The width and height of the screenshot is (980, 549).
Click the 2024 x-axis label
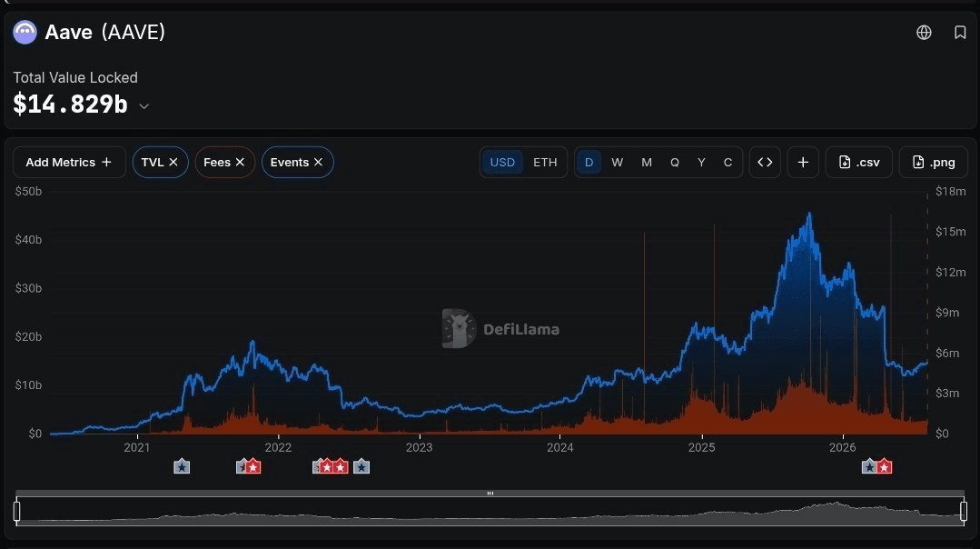560,448
